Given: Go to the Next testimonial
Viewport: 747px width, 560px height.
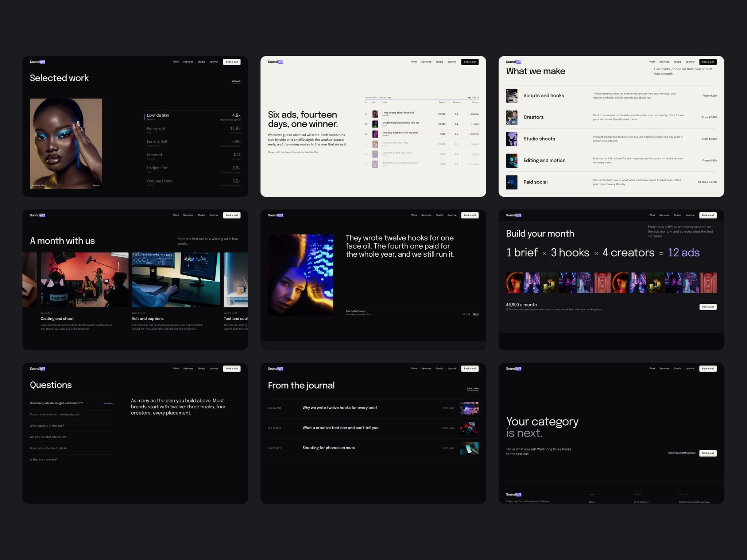Looking at the screenshot, I should click(476, 314).
